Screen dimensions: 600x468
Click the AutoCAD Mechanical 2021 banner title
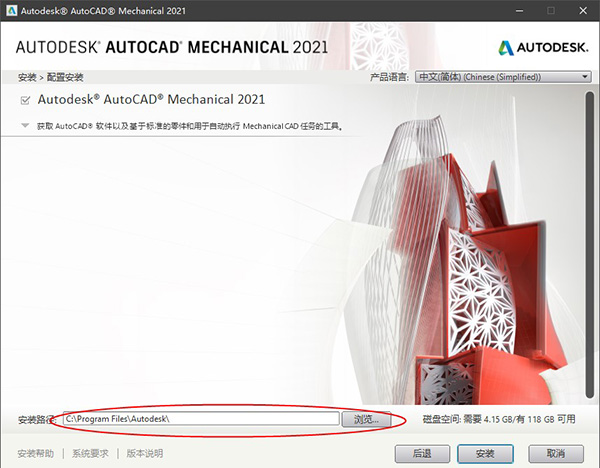[171, 48]
